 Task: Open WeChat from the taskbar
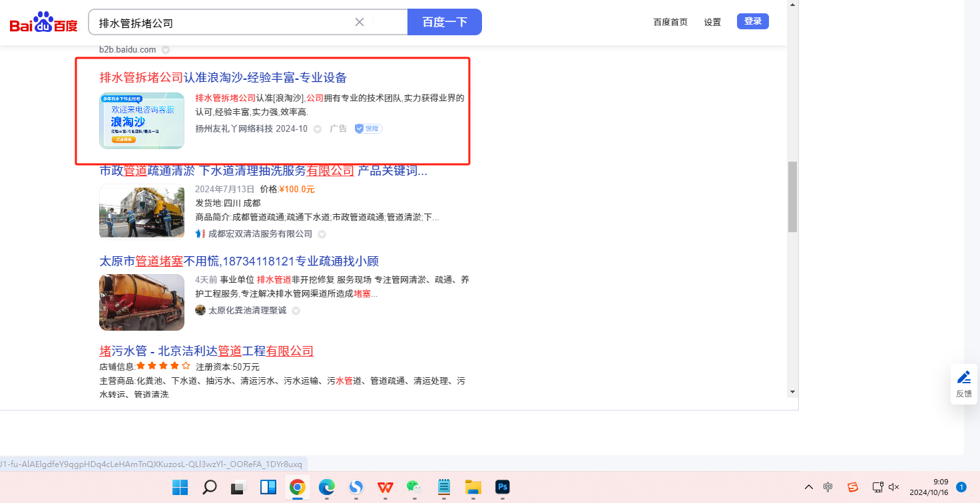(x=414, y=487)
